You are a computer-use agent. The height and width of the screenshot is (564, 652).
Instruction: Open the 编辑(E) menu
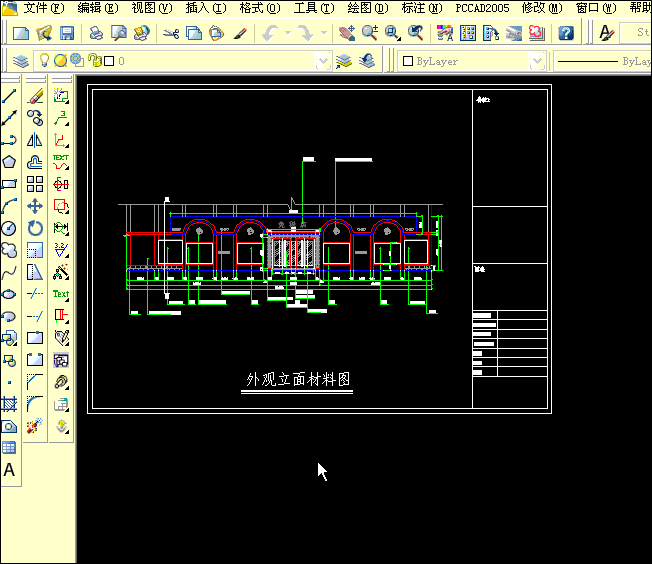(x=98, y=8)
